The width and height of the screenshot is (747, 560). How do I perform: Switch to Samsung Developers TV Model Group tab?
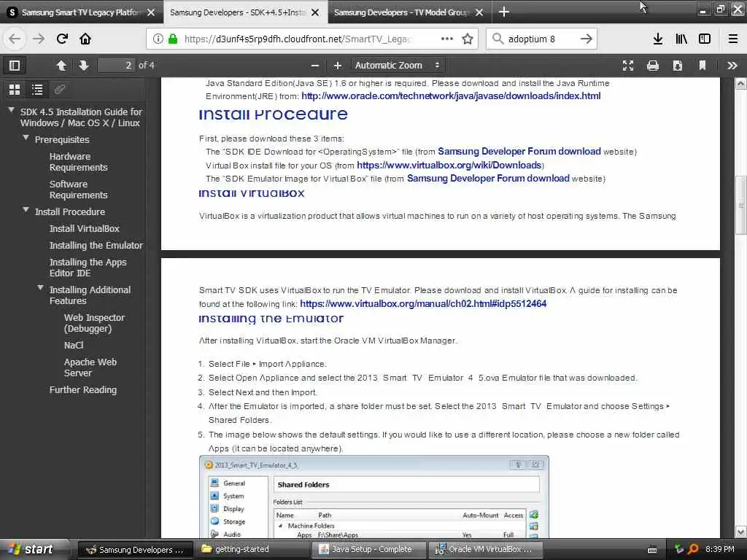point(402,12)
